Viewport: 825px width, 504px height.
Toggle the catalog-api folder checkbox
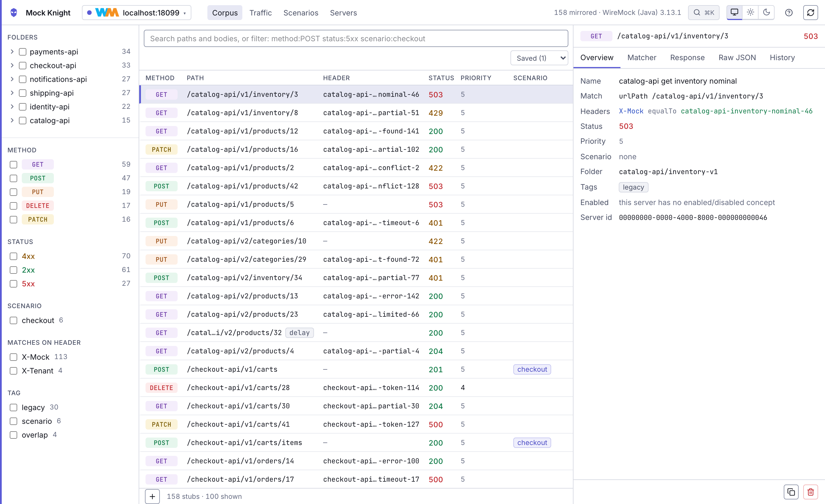click(22, 121)
